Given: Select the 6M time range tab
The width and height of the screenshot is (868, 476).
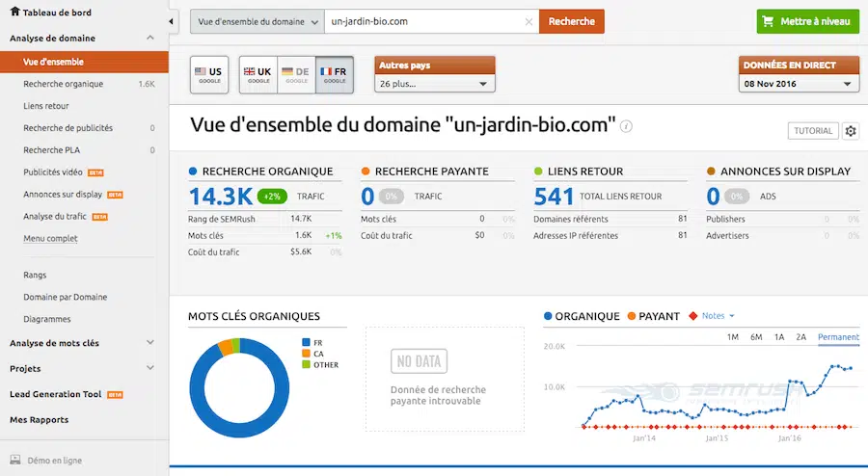Looking at the screenshot, I should tap(756, 337).
